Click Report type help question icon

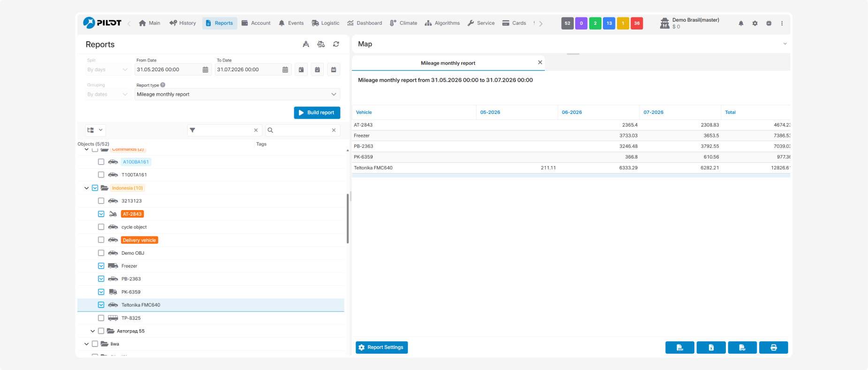tap(163, 85)
